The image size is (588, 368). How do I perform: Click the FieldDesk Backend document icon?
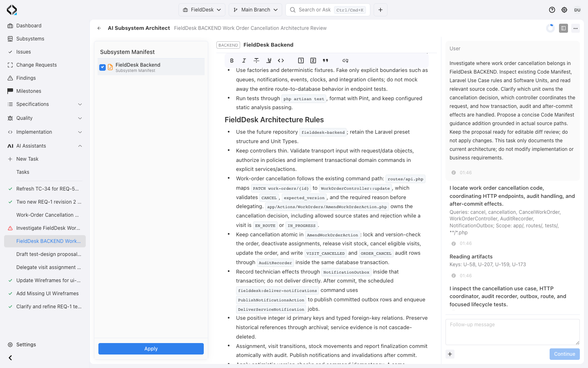coord(110,67)
